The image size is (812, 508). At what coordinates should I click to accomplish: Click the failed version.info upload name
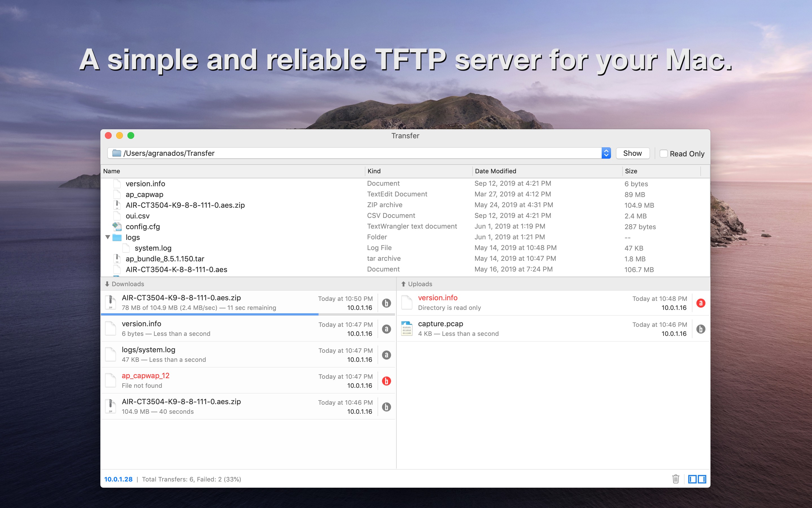tap(438, 298)
